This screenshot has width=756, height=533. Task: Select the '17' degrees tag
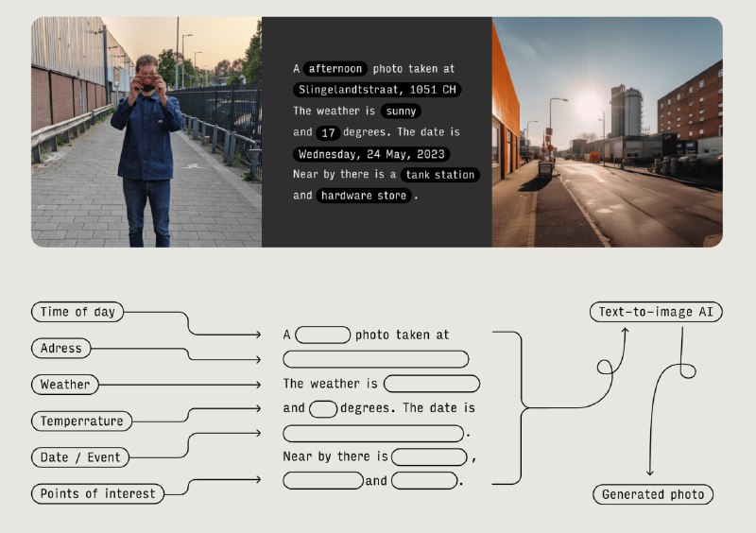327,132
